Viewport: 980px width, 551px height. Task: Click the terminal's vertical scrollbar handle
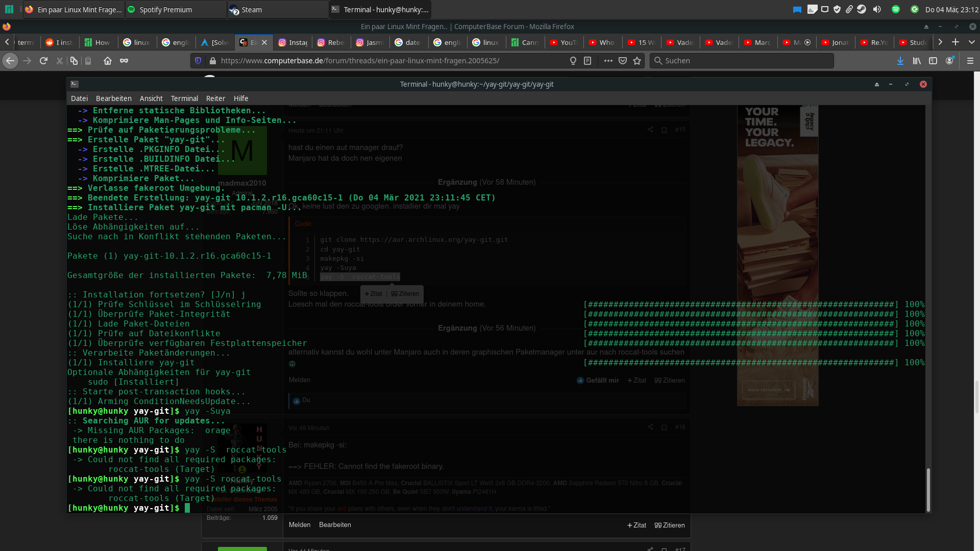tap(928, 490)
